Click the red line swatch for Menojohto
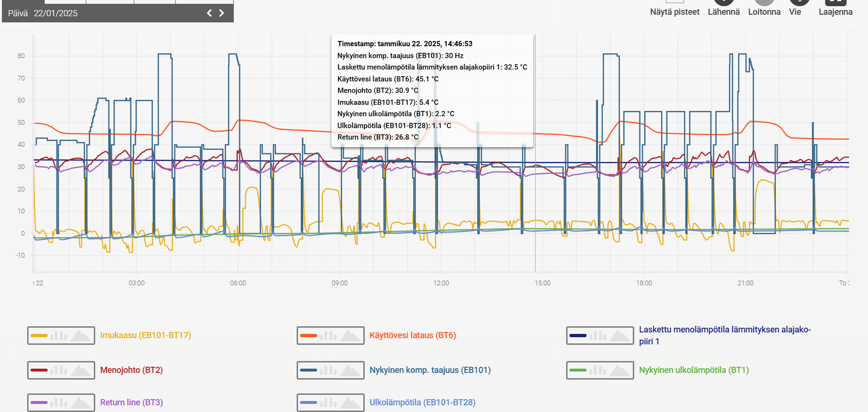The width and height of the screenshot is (868, 412). [x=39, y=370]
